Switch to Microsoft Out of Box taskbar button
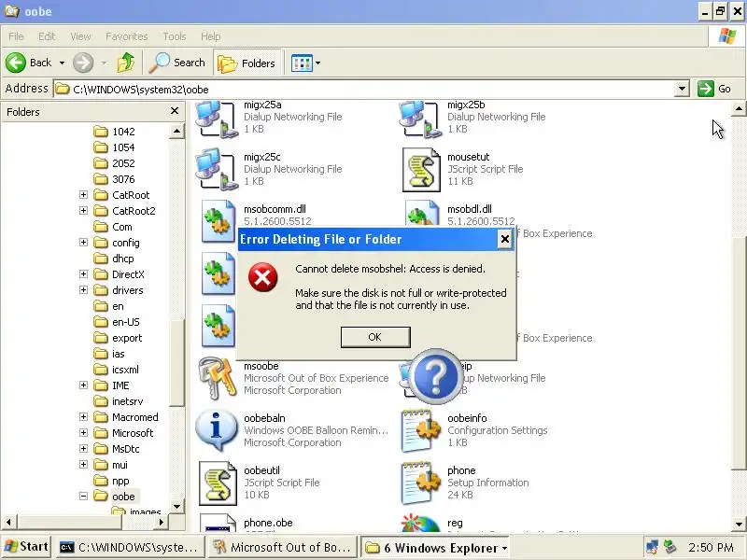747x560 pixels. (283, 547)
